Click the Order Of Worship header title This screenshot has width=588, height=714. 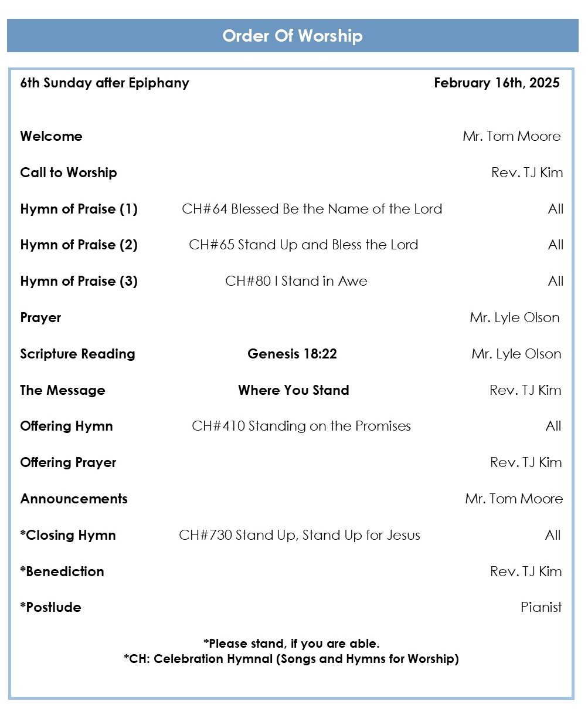coord(292,36)
